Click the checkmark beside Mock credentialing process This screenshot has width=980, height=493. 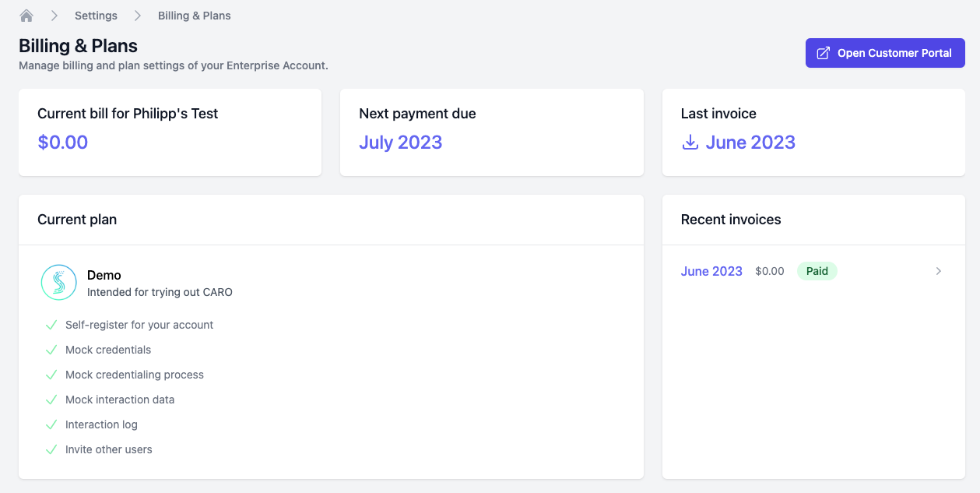click(x=51, y=374)
